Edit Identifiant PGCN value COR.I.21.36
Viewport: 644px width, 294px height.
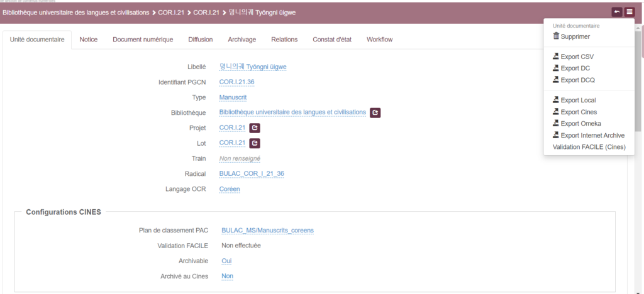pyautogui.click(x=236, y=82)
